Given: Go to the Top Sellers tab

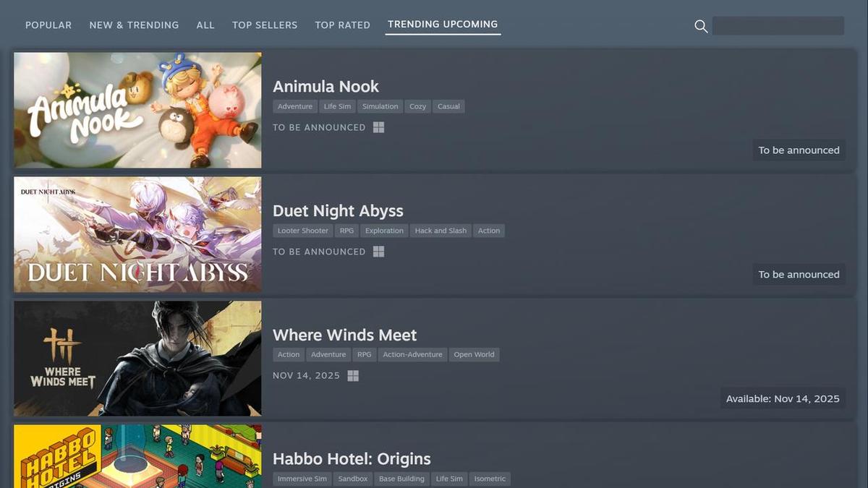Looking at the screenshot, I should point(265,25).
